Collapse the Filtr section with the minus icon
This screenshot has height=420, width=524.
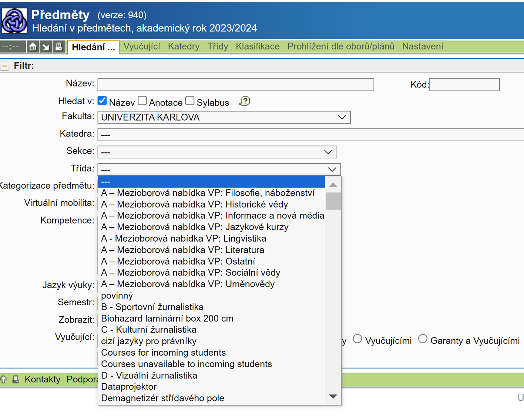(x=5, y=66)
